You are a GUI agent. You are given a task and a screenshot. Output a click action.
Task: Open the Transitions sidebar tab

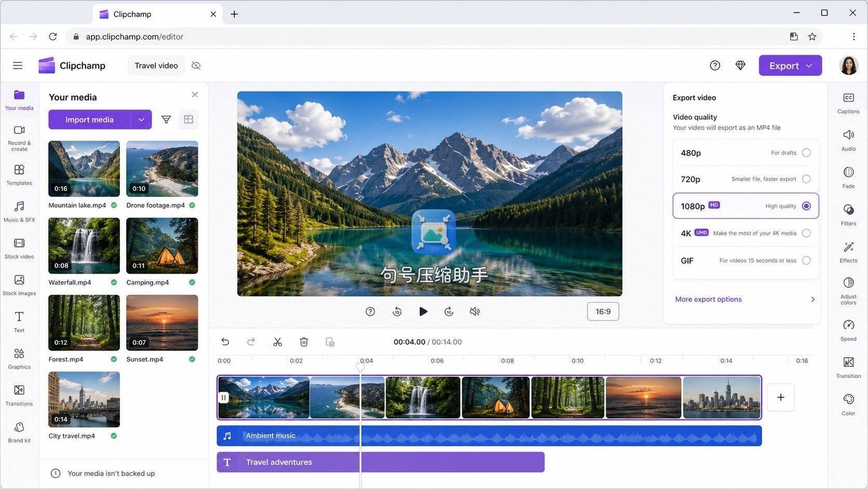[x=19, y=395]
